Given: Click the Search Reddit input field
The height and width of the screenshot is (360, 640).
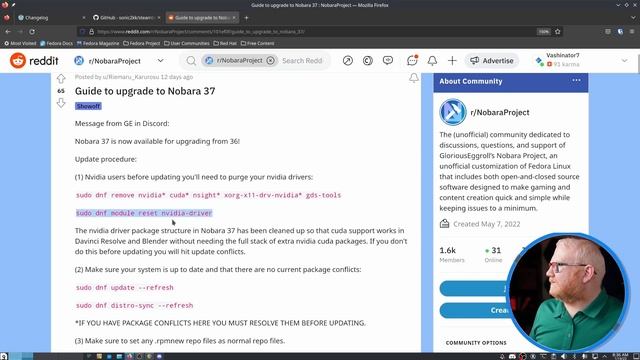Looking at the screenshot, I should click(302, 61).
